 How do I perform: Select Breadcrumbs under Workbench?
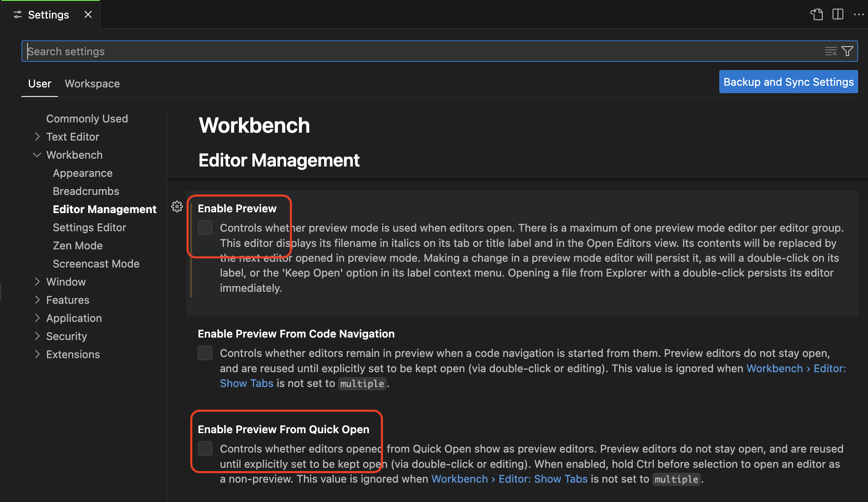tap(86, 191)
